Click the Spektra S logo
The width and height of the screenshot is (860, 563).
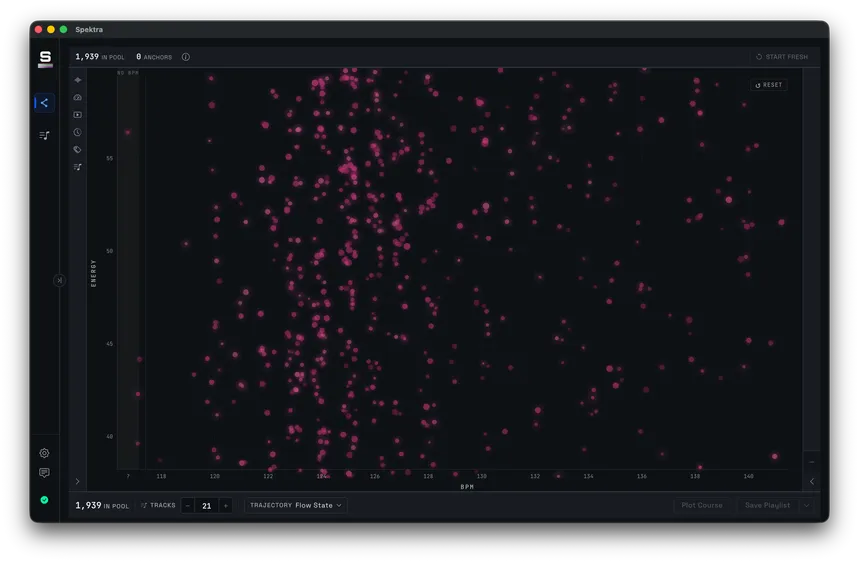pyautogui.click(x=45, y=59)
